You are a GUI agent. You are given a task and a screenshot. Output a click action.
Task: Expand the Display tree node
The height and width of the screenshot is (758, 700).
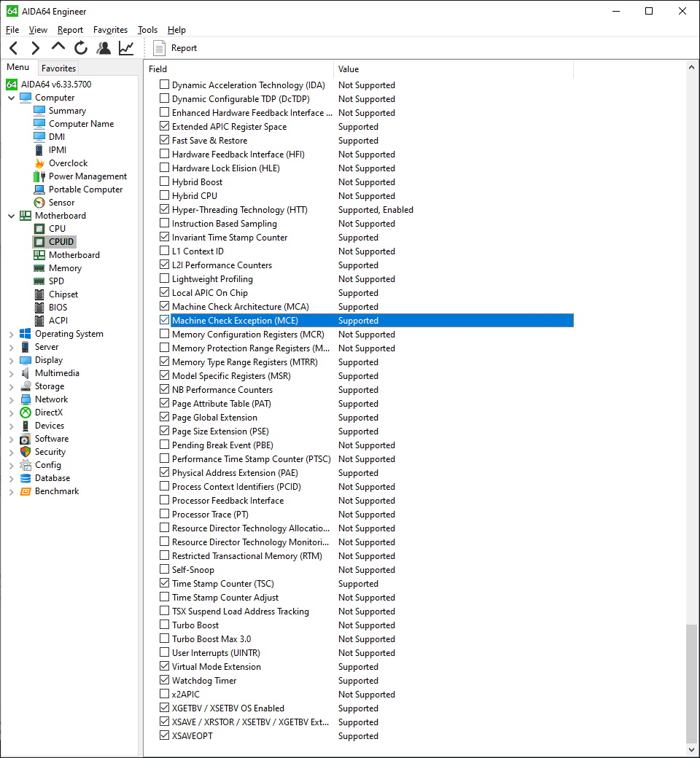(x=11, y=360)
